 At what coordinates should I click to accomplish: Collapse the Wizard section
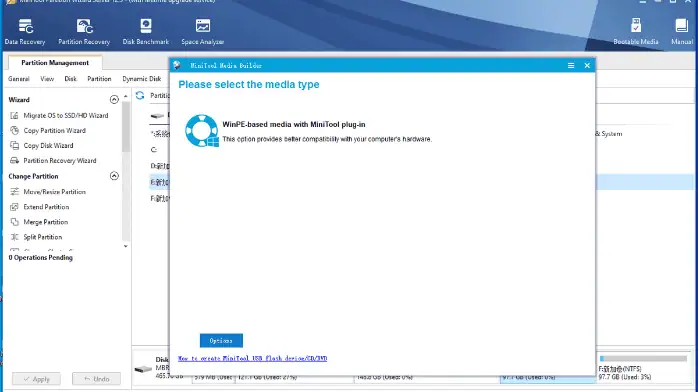(x=114, y=99)
